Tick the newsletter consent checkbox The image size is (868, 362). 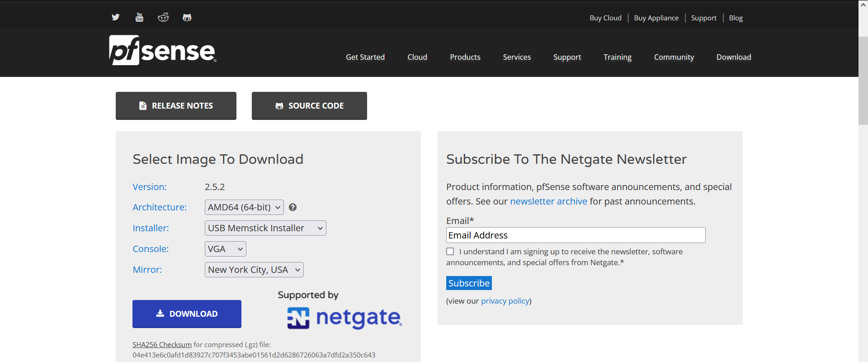click(450, 251)
